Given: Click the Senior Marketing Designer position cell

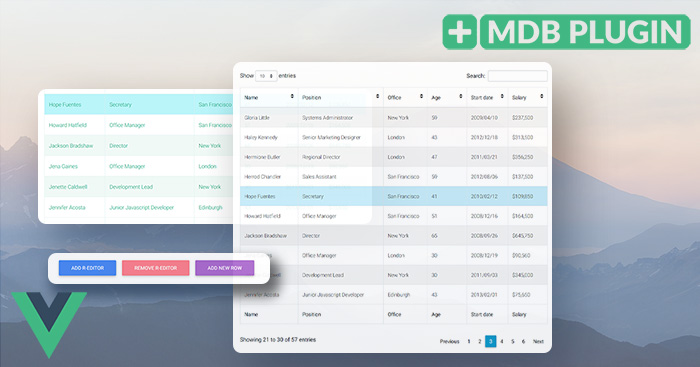Looking at the screenshot, I should [x=331, y=138].
